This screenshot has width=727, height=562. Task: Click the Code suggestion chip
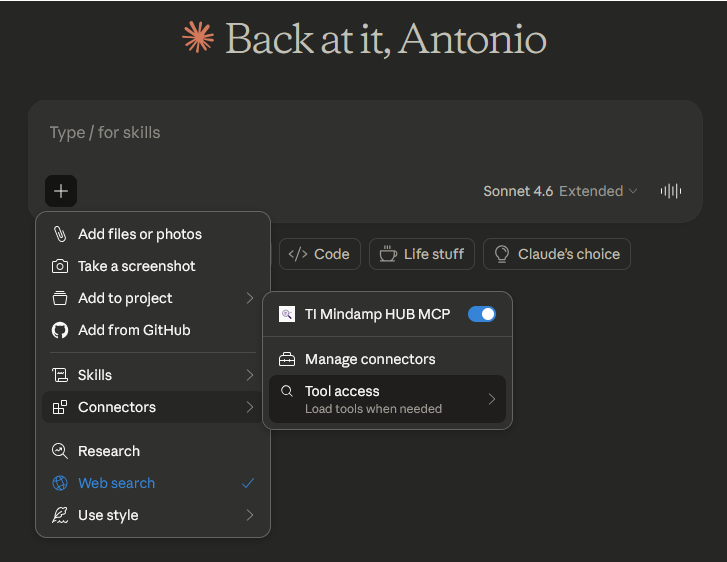319,254
